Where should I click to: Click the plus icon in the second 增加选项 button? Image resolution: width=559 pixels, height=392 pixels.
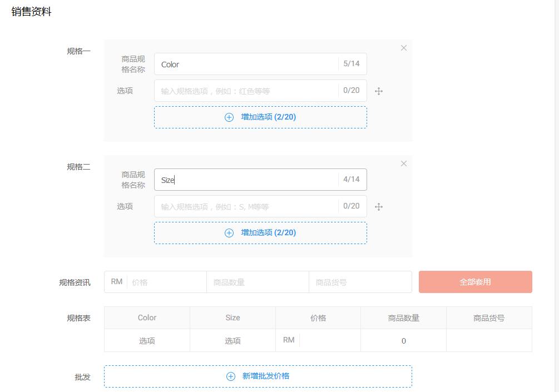pyautogui.click(x=229, y=233)
